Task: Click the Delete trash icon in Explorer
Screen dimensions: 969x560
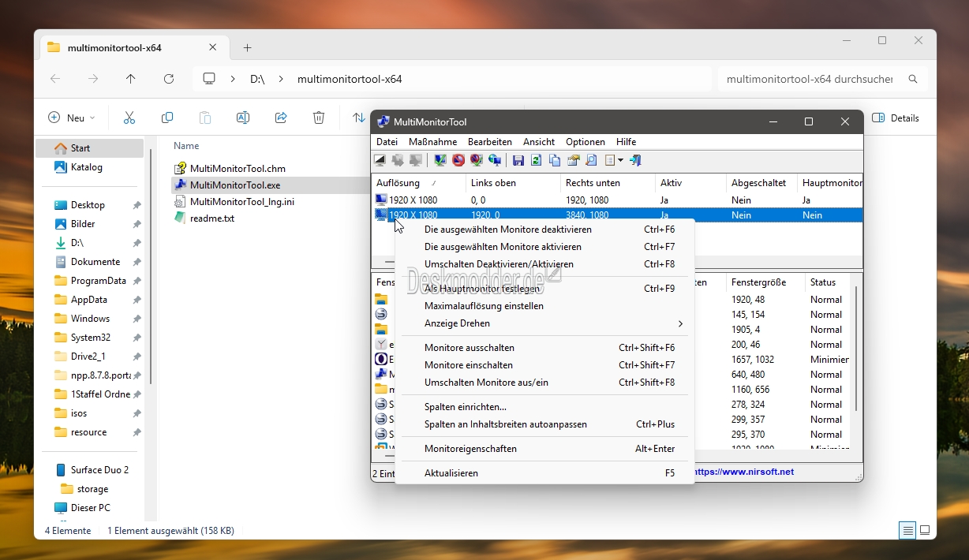Action: tap(319, 118)
